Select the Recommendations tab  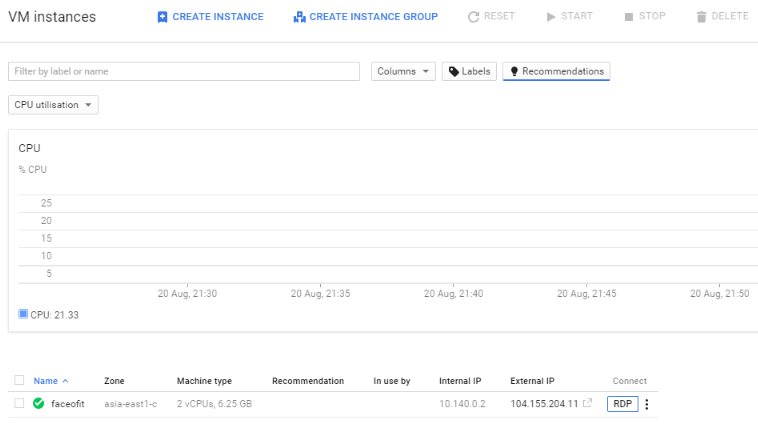click(556, 72)
